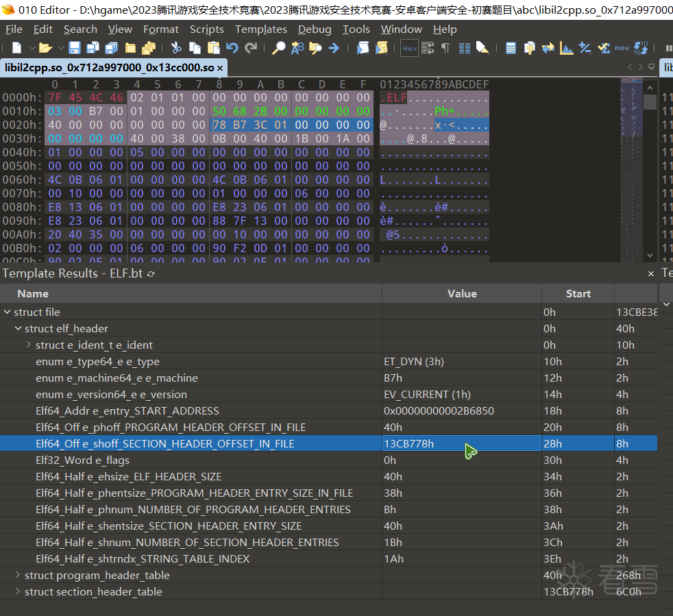Open the Disassembler mov icon
The height and width of the screenshot is (616, 673).
pyautogui.click(x=622, y=48)
